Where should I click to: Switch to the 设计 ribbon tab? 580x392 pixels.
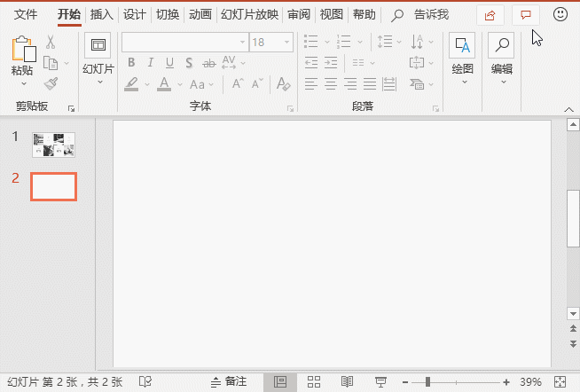(x=135, y=14)
